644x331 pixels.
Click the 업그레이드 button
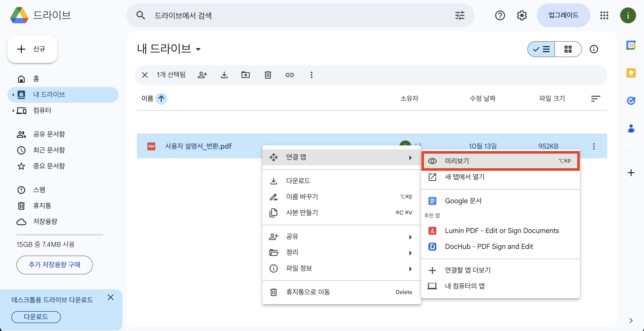[563, 15]
